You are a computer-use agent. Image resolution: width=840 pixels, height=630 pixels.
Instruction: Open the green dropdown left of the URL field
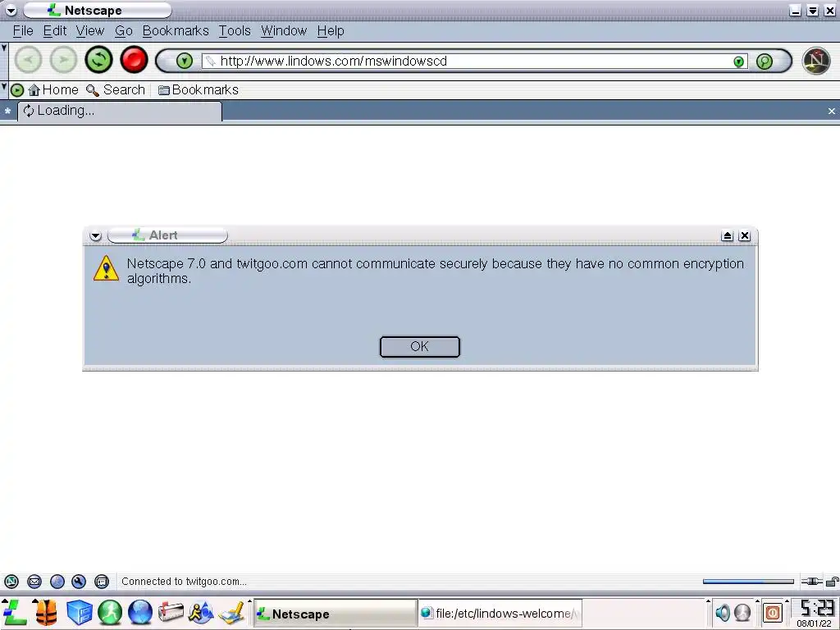[185, 61]
